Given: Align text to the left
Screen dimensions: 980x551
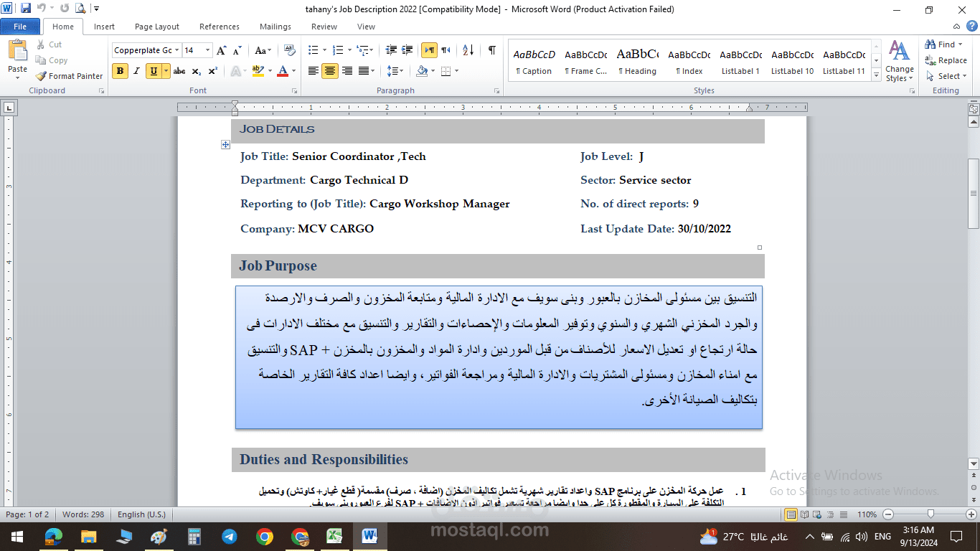Looking at the screenshot, I should [x=314, y=71].
